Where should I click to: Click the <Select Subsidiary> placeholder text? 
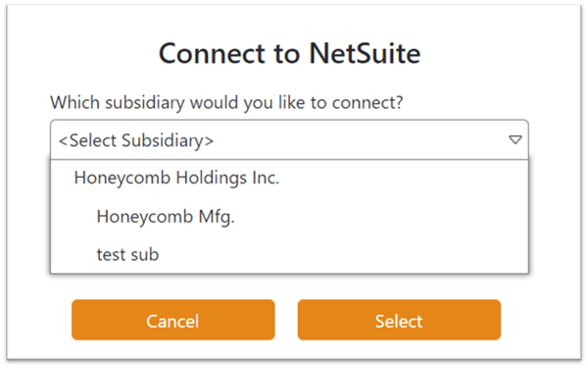pyautogui.click(x=136, y=140)
